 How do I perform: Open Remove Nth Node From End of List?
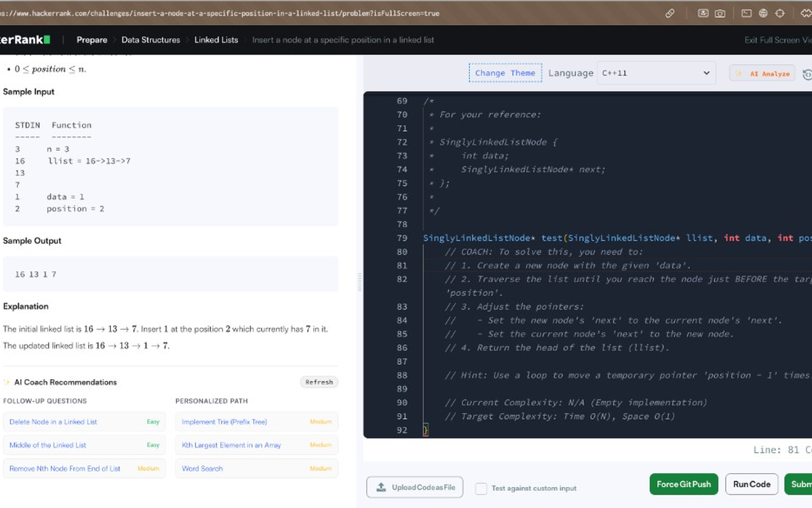(x=84, y=469)
